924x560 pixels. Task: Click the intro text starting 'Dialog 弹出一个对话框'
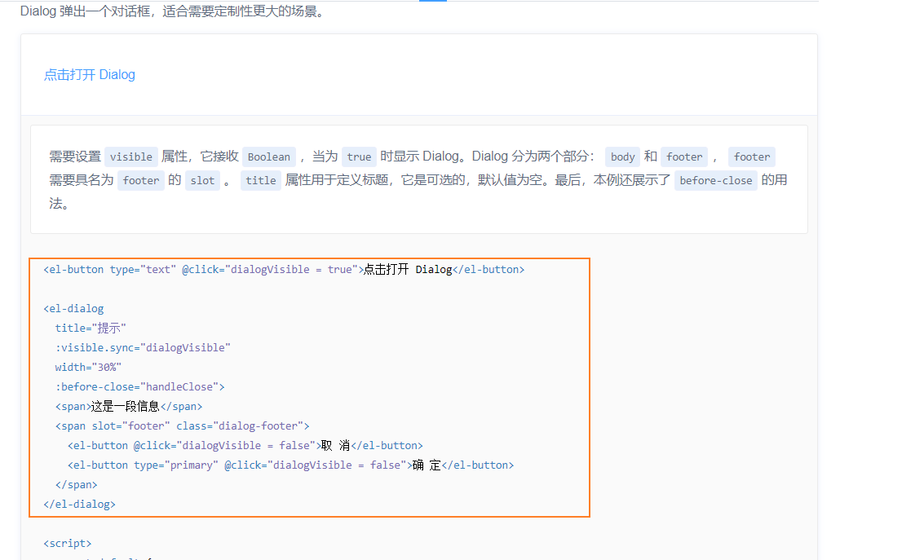point(174,11)
